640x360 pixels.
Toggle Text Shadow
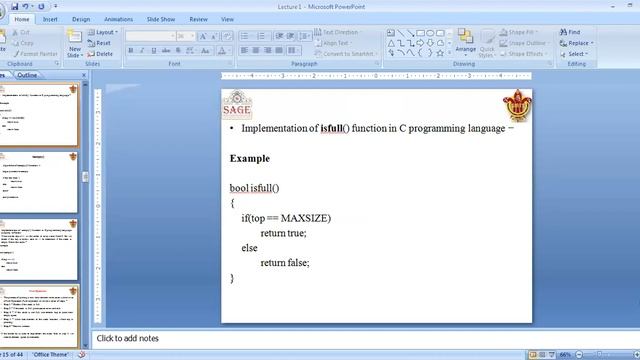[178, 51]
